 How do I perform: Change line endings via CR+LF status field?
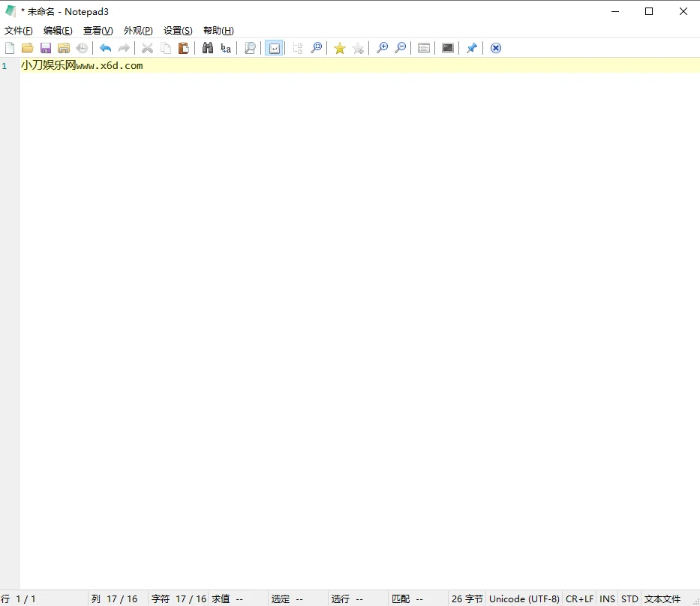(579, 598)
